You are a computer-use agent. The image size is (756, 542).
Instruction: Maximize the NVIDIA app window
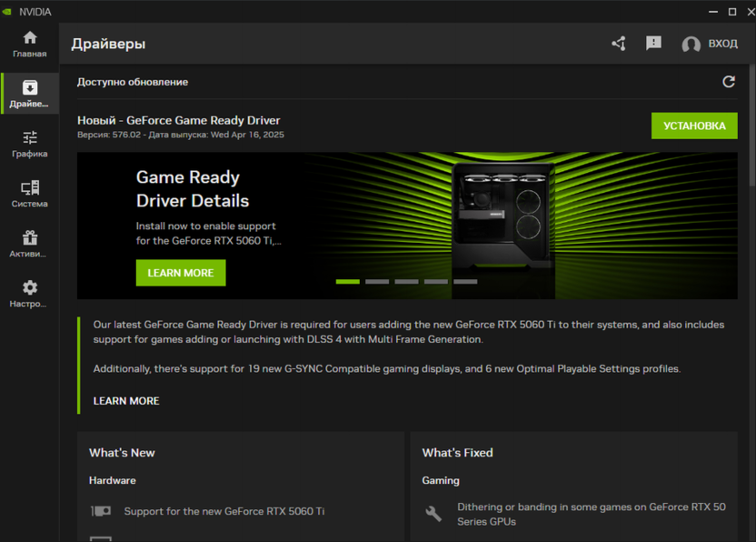[x=731, y=12]
